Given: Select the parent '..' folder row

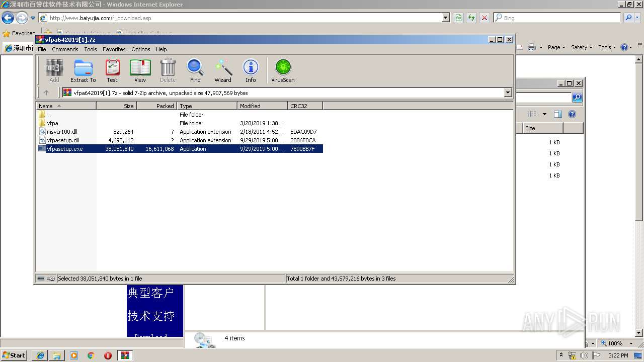Looking at the screenshot, I should [180, 115].
